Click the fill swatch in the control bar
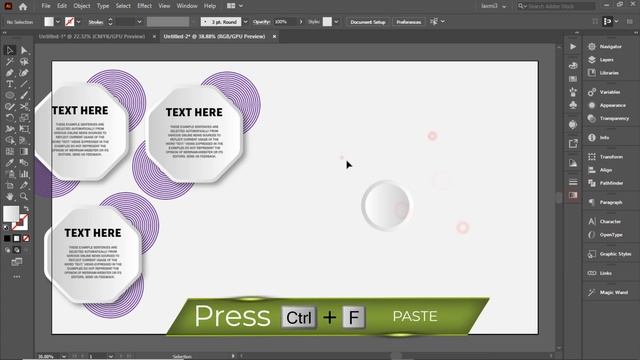The height and width of the screenshot is (360, 640). [49, 22]
